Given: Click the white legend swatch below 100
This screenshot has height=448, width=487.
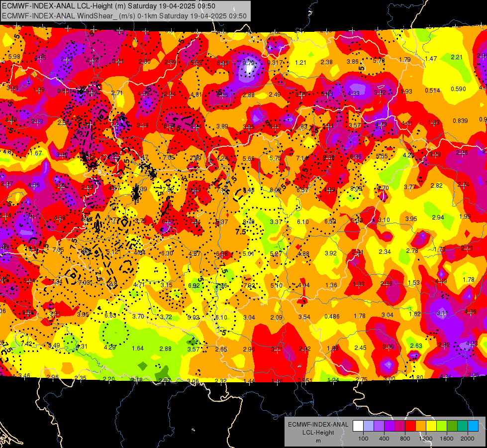Looking at the screenshot, I should (x=358, y=426).
